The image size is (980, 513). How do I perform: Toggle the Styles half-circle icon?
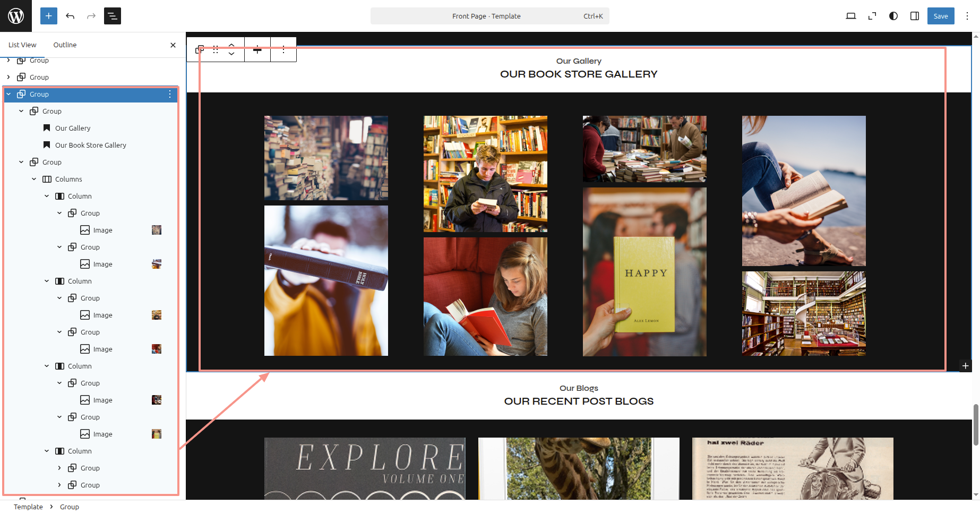(x=893, y=16)
